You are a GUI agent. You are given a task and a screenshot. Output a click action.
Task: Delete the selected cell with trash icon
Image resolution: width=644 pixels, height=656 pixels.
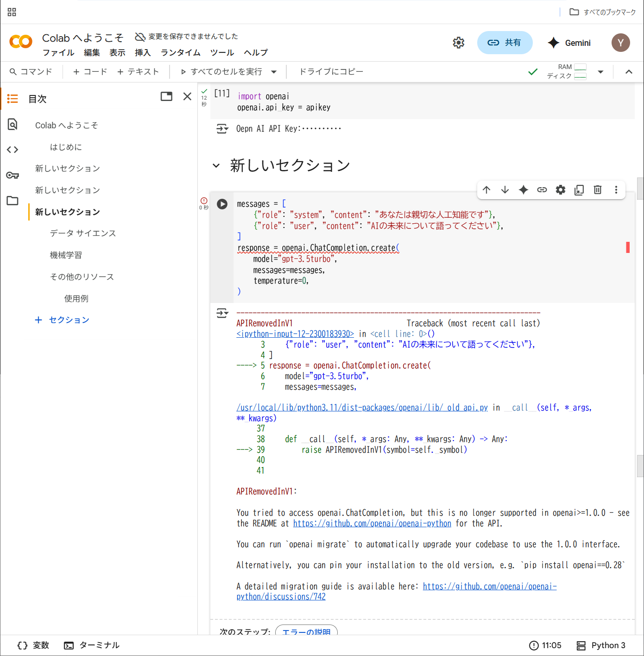598,190
